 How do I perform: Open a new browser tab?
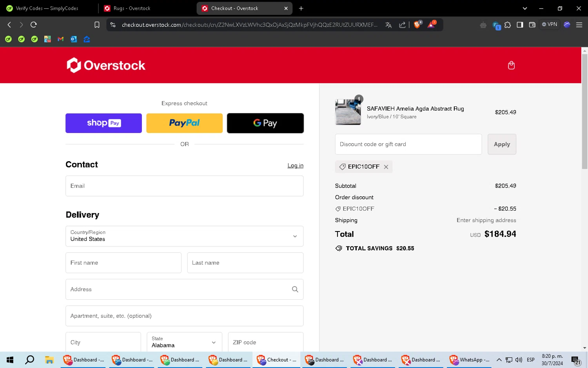pyautogui.click(x=301, y=8)
